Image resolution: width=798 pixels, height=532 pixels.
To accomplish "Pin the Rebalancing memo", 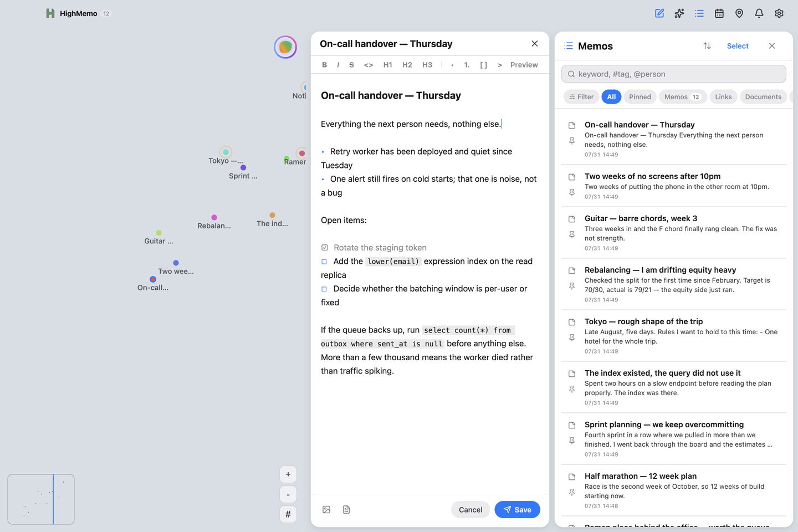I will pyautogui.click(x=572, y=286).
